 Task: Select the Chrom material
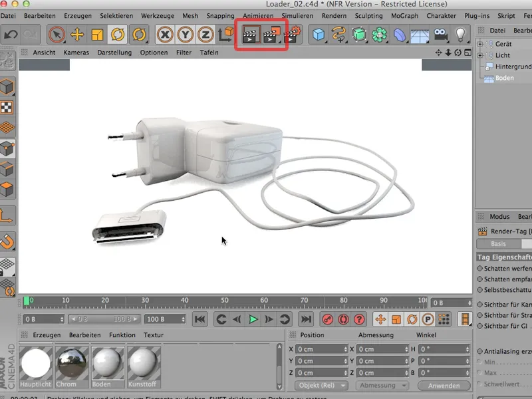coord(72,367)
